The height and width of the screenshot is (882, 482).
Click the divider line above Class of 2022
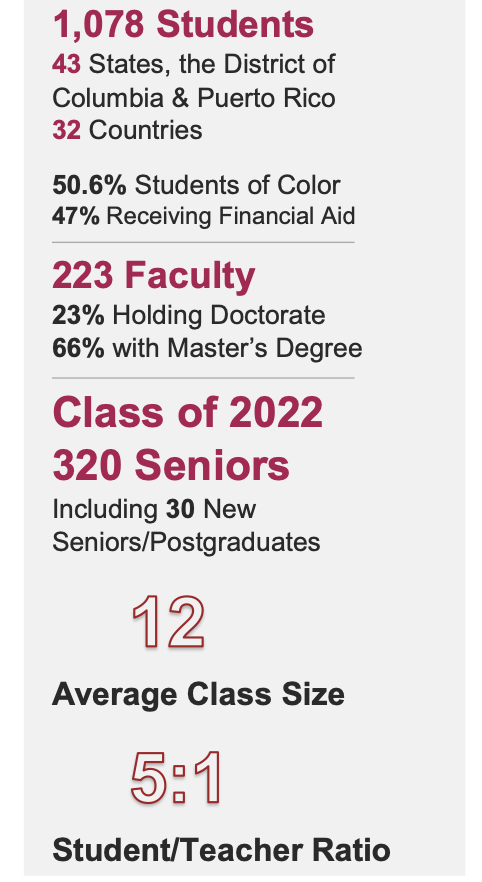203,378
